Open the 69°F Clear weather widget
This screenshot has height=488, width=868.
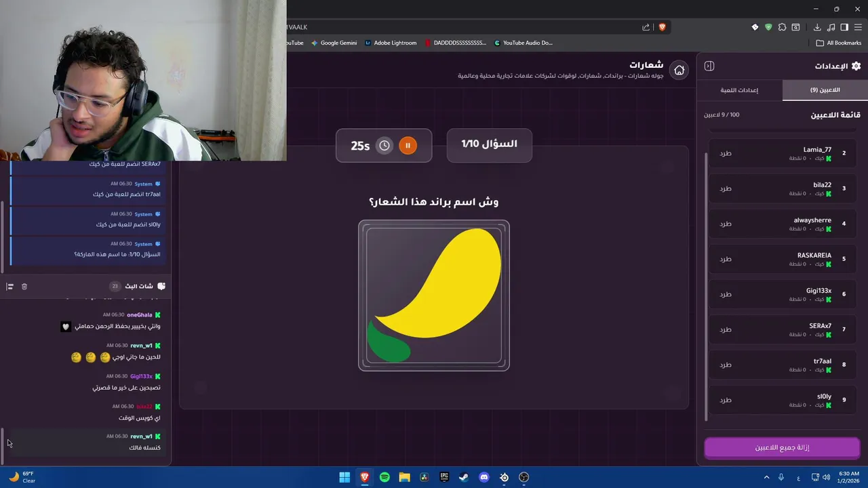point(22,477)
